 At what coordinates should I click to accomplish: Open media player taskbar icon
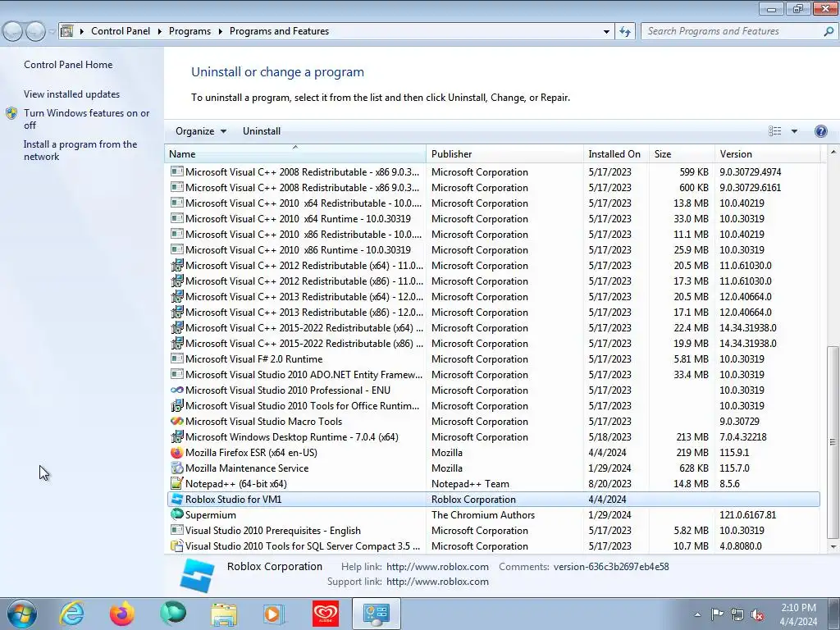[x=274, y=614]
